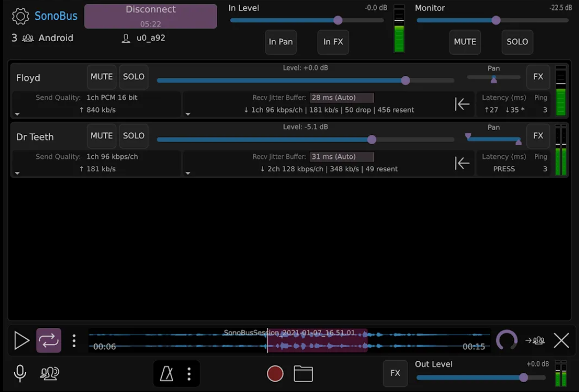Viewport: 579px width, 392px height.
Task: Click the Disconnect button
Action: (151, 16)
